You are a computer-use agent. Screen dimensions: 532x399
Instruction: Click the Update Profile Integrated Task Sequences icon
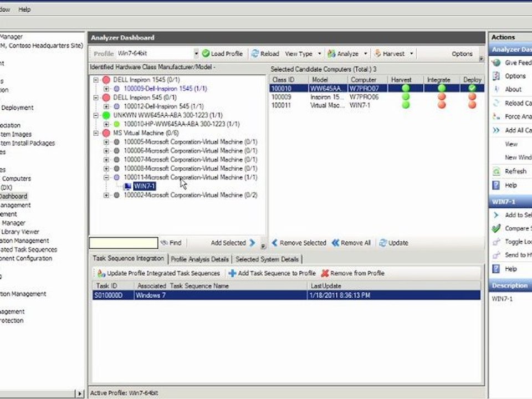coord(101,273)
